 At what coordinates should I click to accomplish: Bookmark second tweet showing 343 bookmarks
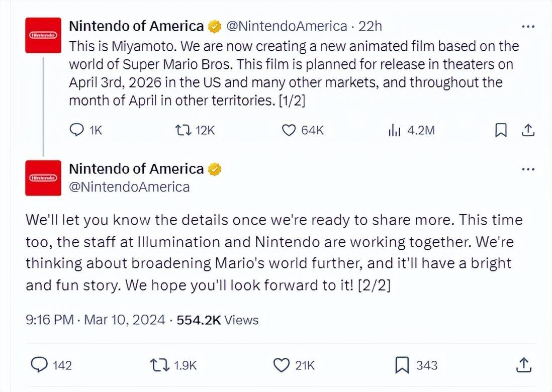pyautogui.click(x=402, y=365)
